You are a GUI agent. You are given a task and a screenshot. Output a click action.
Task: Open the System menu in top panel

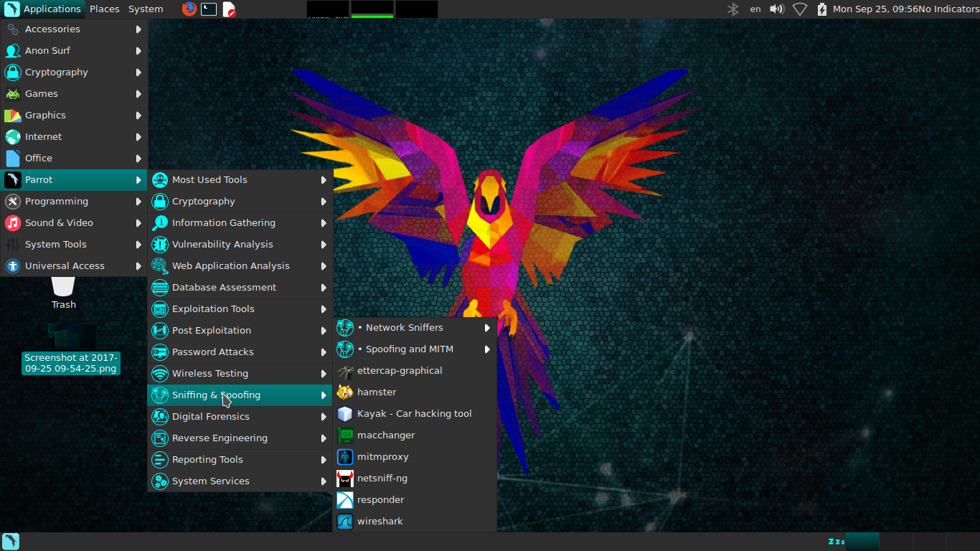point(146,9)
